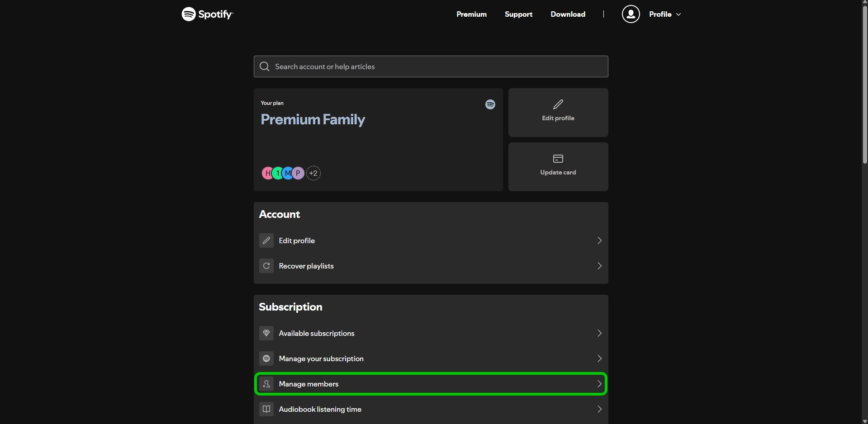Screen dimensions: 868x424
Task: Click the Profile dropdown chevron
Action: tap(678, 14)
